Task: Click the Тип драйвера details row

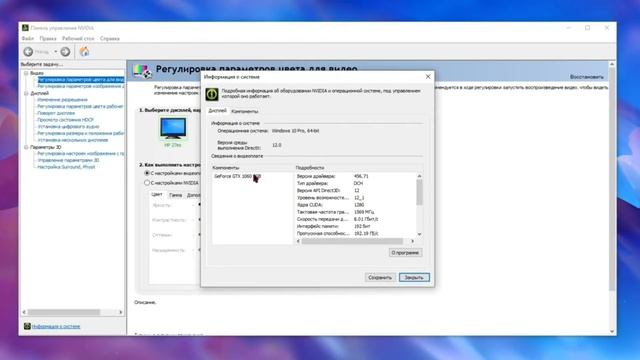Action: click(355, 183)
